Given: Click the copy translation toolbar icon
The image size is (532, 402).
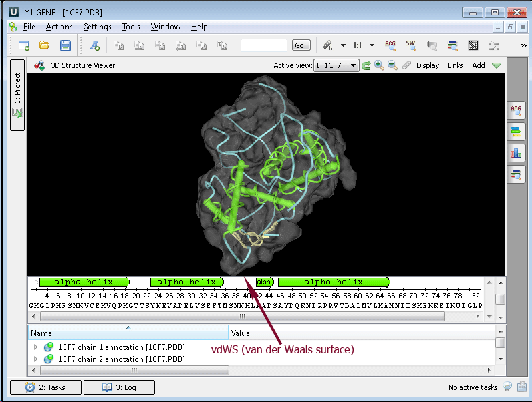Looking at the screenshot, I should tap(160, 45).
